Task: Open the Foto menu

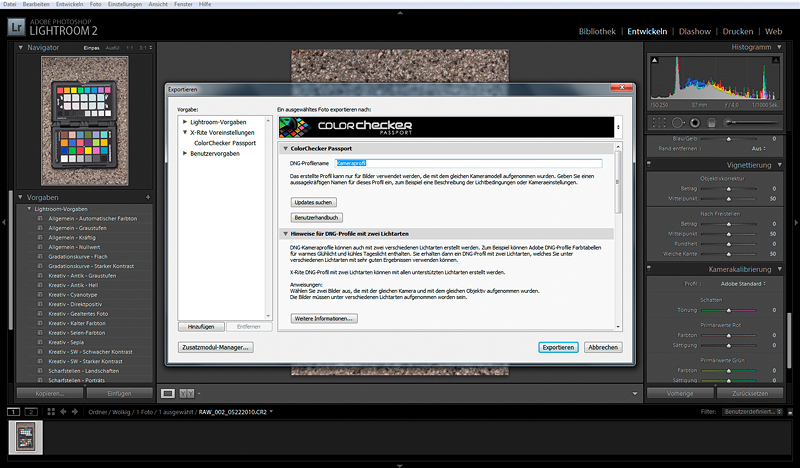Action: (95, 4)
